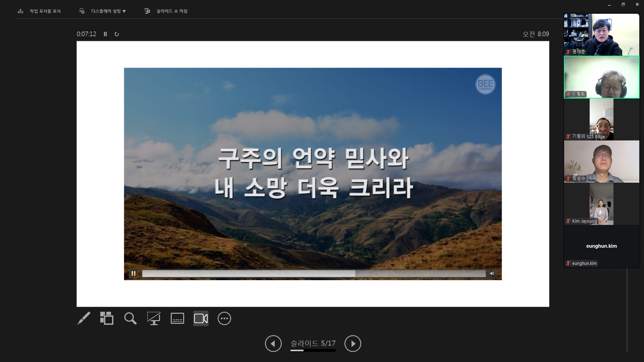This screenshot has width=644, height=362.
Task: Select the magnifier zoom tool
Action: coord(130,318)
